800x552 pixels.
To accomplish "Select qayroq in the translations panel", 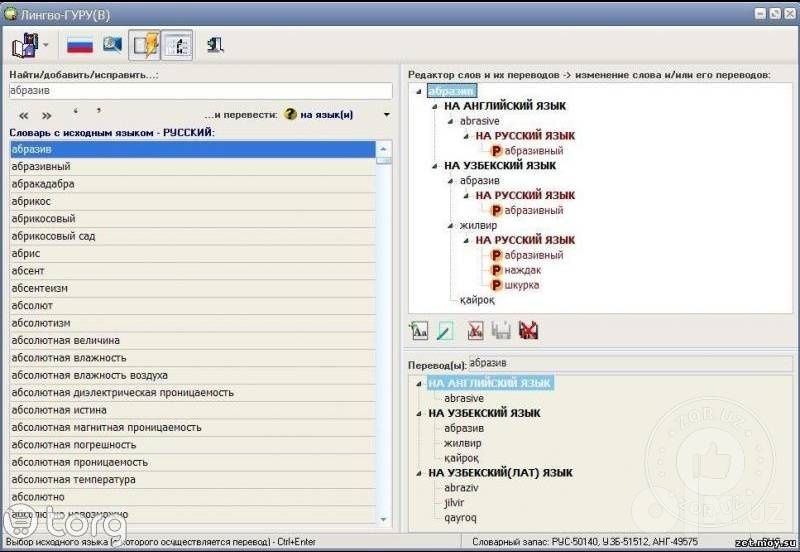I will pyautogui.click(x=460, y=518).
